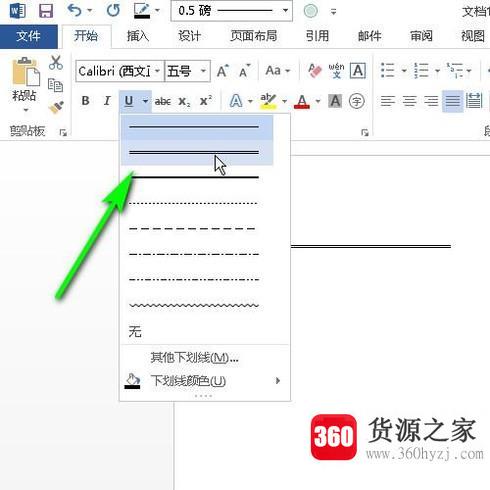Click the distributed alignment icon
The image size is (490, 490).
(x=474, y=101)
